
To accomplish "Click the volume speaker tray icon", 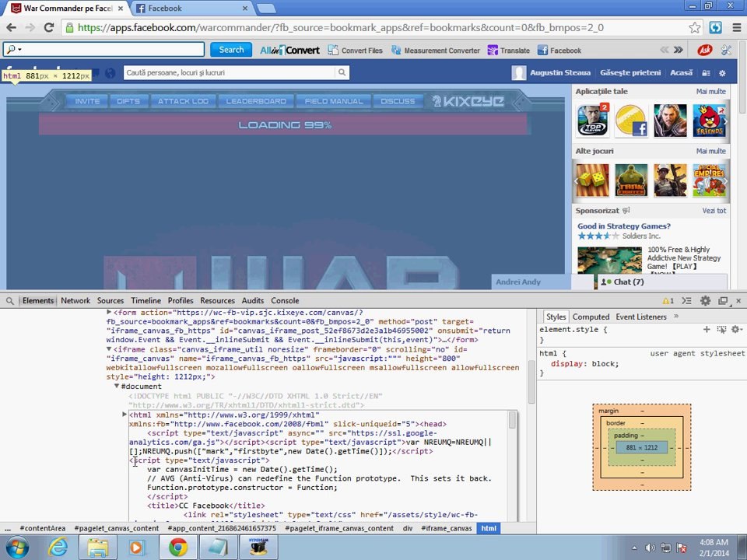I will (x=650, y=548).
